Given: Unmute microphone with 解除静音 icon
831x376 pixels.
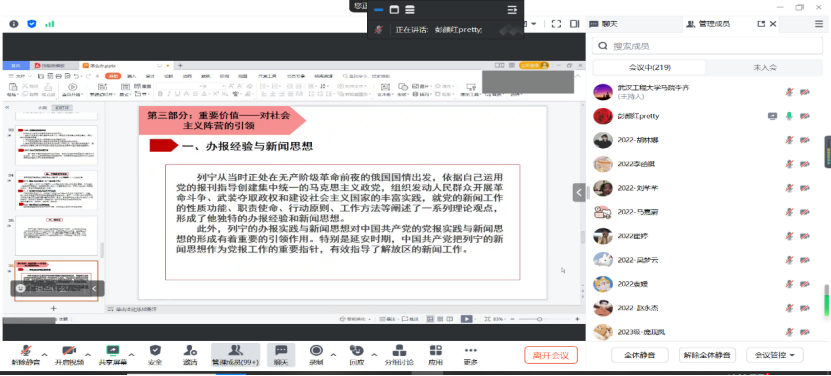Looking at the screenshot, I should [x=25, y=355].
